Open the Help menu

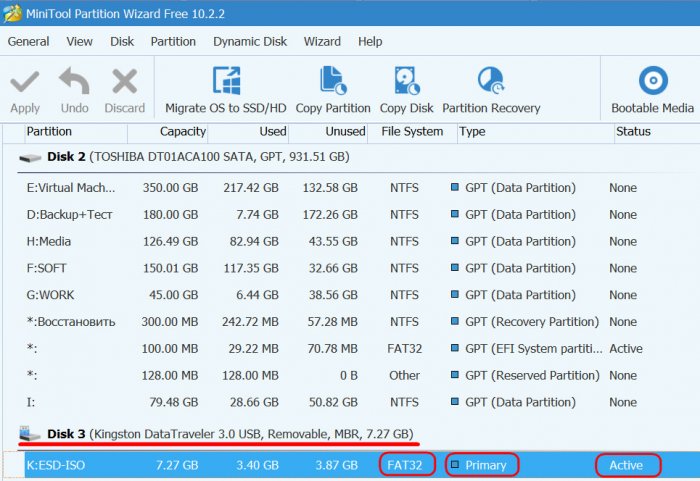370,42
